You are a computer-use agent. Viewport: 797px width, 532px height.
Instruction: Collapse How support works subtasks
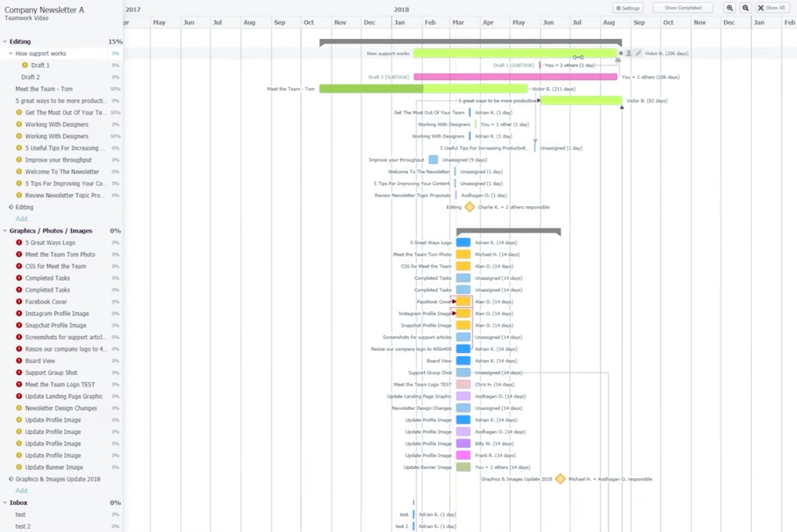tap(11, 54)
